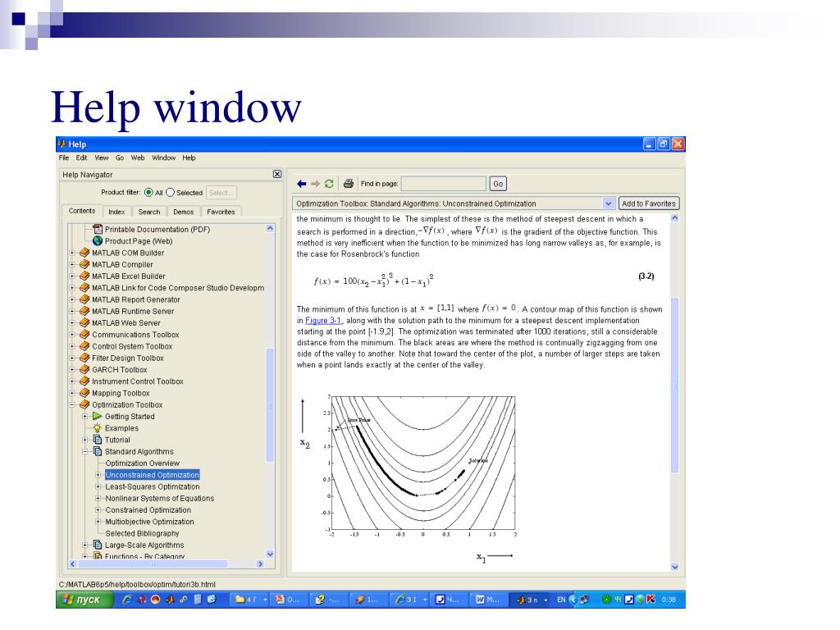Click the GARCH Toolbox book icon
The width and height of the screenshot is (840, 630).
(84, 370)
